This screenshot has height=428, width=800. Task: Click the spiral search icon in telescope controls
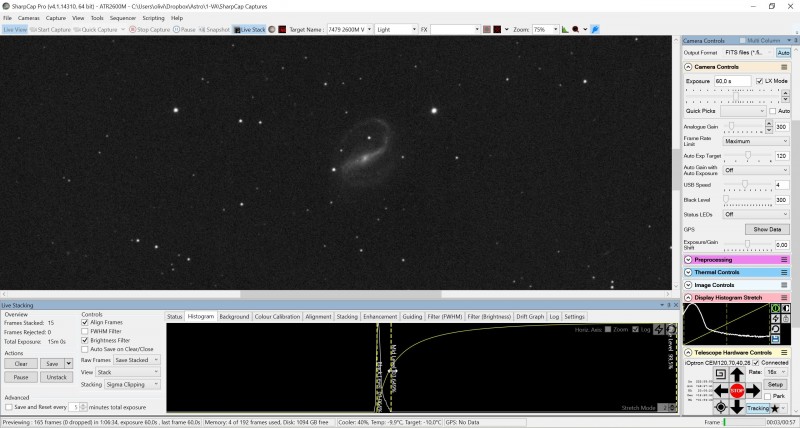coord(720,374)
